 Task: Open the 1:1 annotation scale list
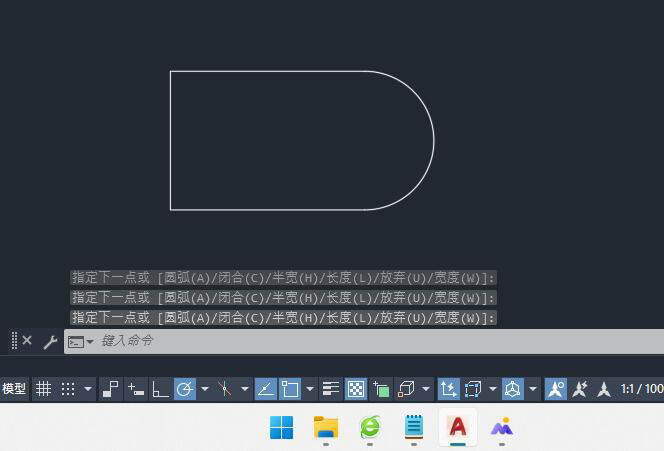[x=642, y=389]
